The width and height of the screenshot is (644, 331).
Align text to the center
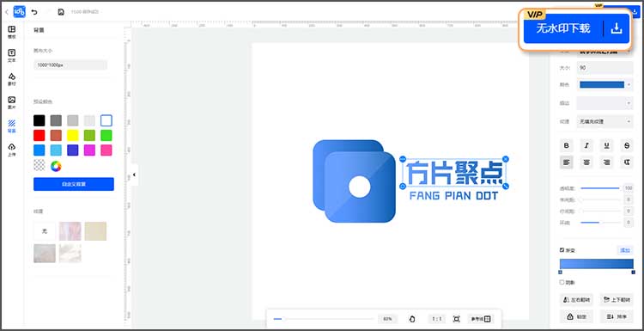(586, 162)
